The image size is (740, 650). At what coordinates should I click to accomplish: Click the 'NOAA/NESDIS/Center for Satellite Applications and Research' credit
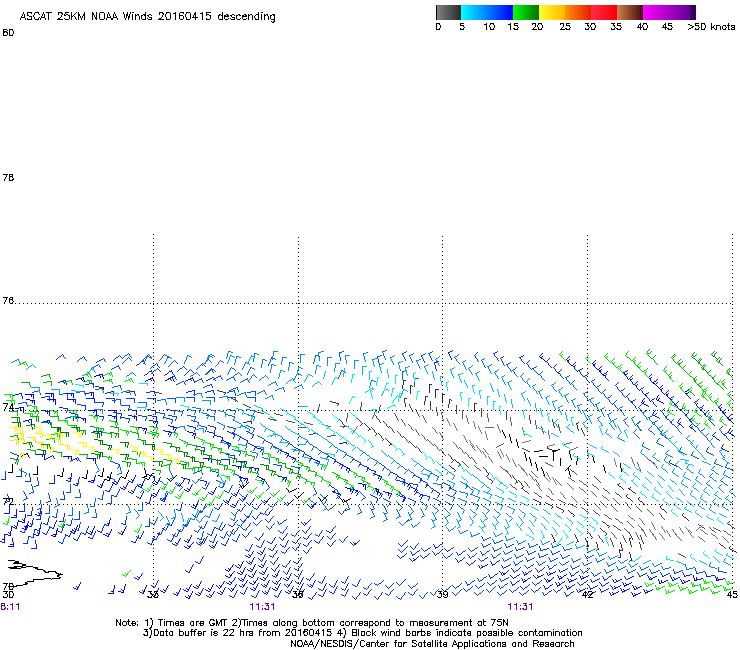pos(432,644)
